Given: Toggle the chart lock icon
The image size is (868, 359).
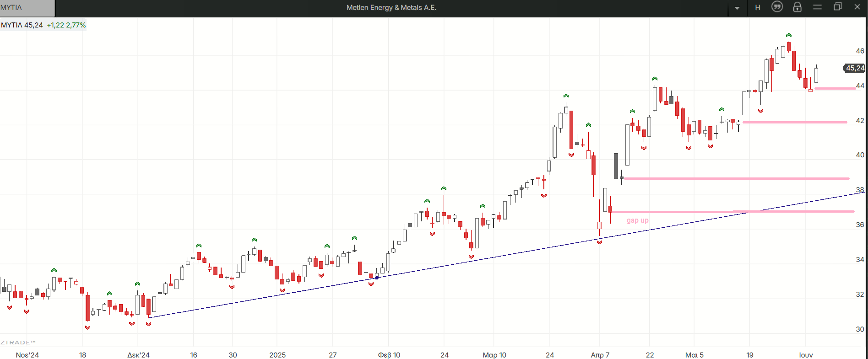Looking at the screenshot, I should point(797,7).
